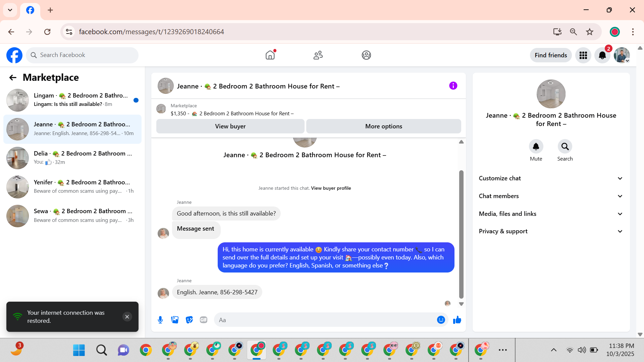Bookmark this page with the star icon
This screenshot has width=644, height=362.
590,32
